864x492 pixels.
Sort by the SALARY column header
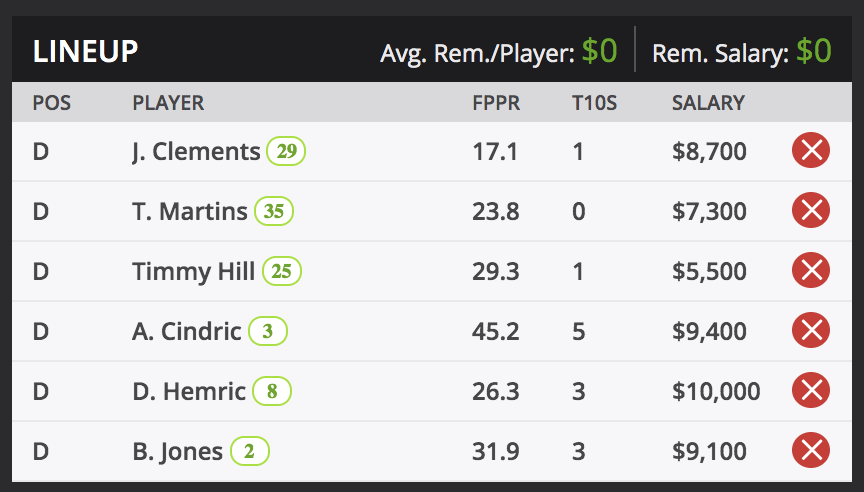tap(708, 102)
